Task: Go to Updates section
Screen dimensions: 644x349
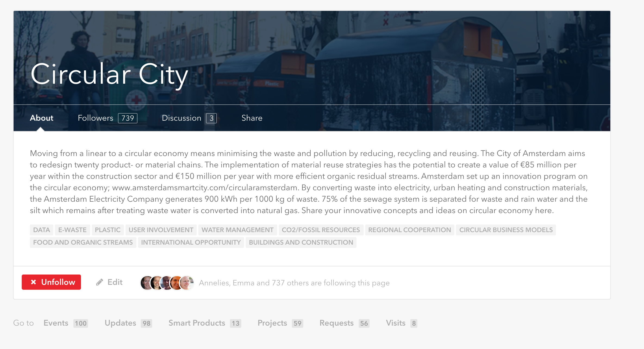Action: pyautogui.click(x=128, y=323)
